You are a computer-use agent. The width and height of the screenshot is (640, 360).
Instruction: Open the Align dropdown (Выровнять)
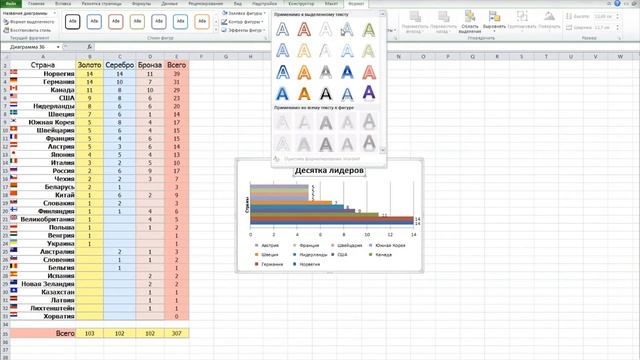pos(494,22)
